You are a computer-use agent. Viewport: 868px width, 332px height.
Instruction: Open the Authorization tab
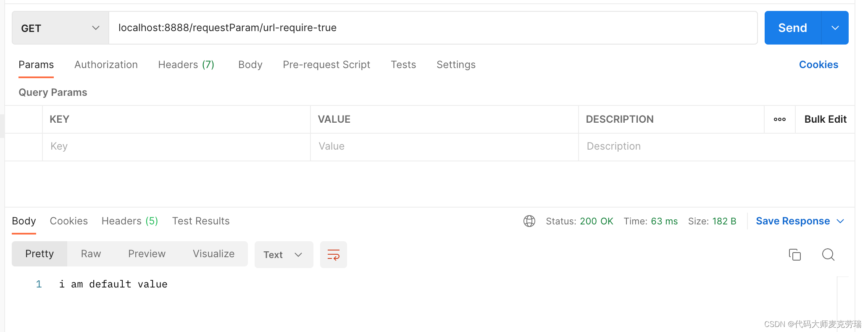[x=106, y=65]
